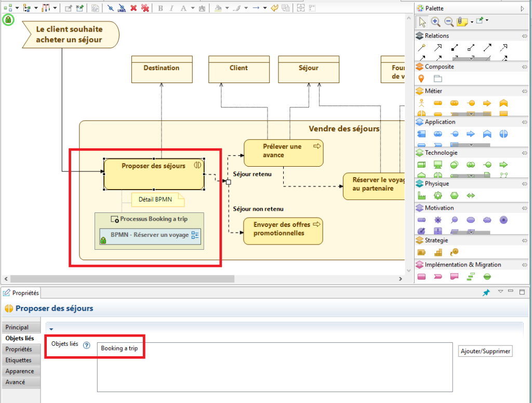Activate the selection arrow tool in the palette
Screen dimensions: 532x403
[x=422, y=22]
